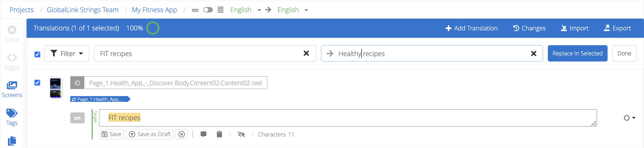Open the My Fitness App breadcrumb link
Screen dimensions: 644x148
click(154, 10)
